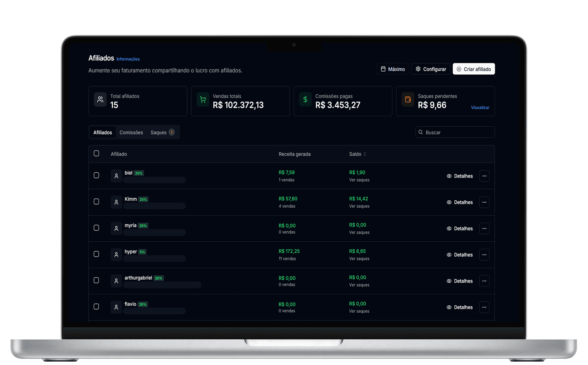Click Ver saques for flavio
The height and width of the screenshot is (365, 588).
tap(359, 311)
